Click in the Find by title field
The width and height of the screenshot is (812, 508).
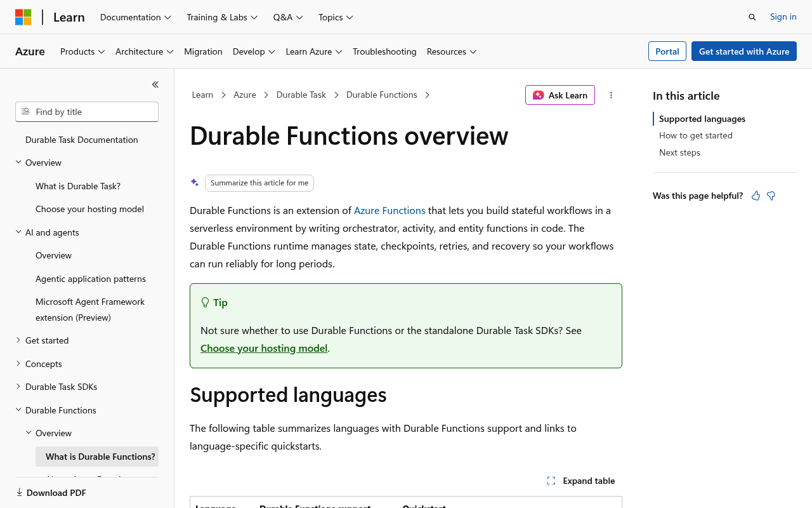87,112
